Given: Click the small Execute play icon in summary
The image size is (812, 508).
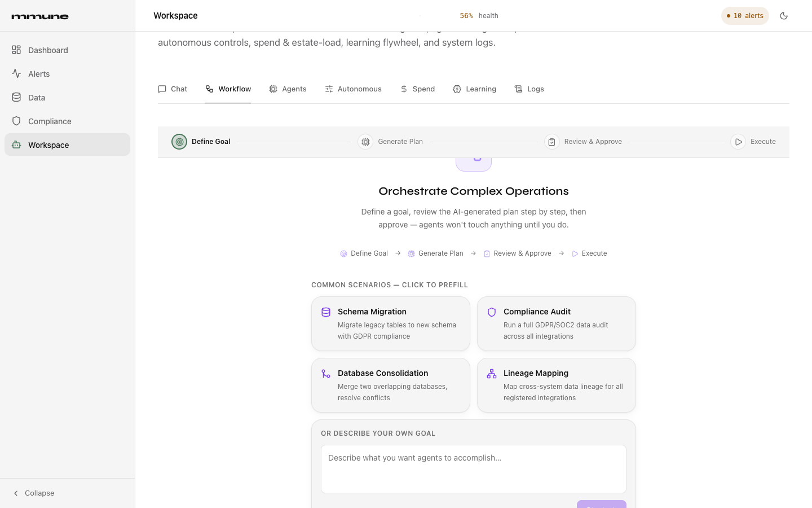Looking at the screenshot, I should click(x=575, y=254).
